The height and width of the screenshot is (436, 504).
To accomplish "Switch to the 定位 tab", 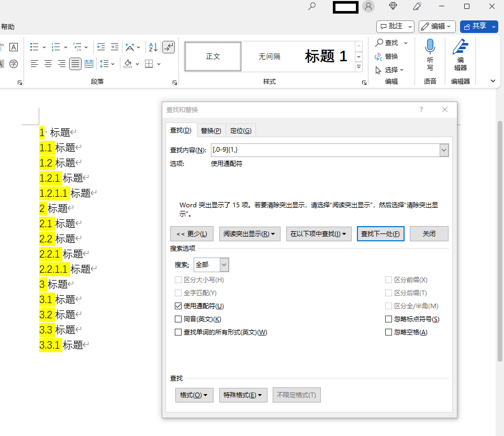I will coord(241,130).
